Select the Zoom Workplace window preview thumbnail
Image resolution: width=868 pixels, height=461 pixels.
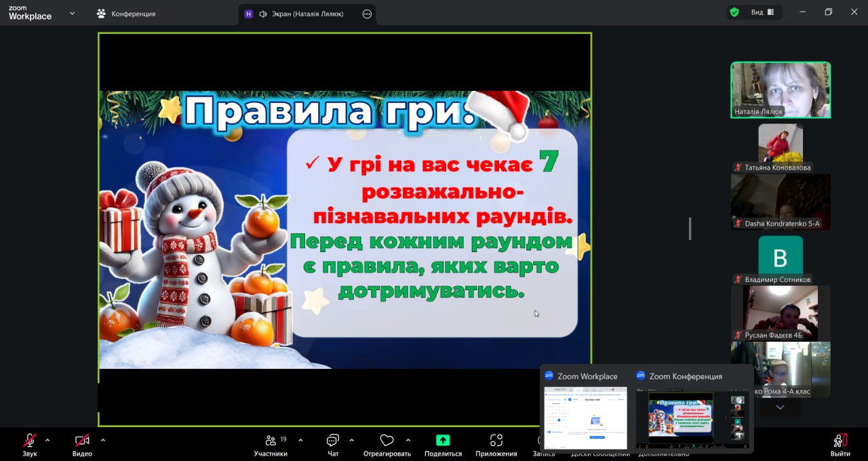[586, 418]
